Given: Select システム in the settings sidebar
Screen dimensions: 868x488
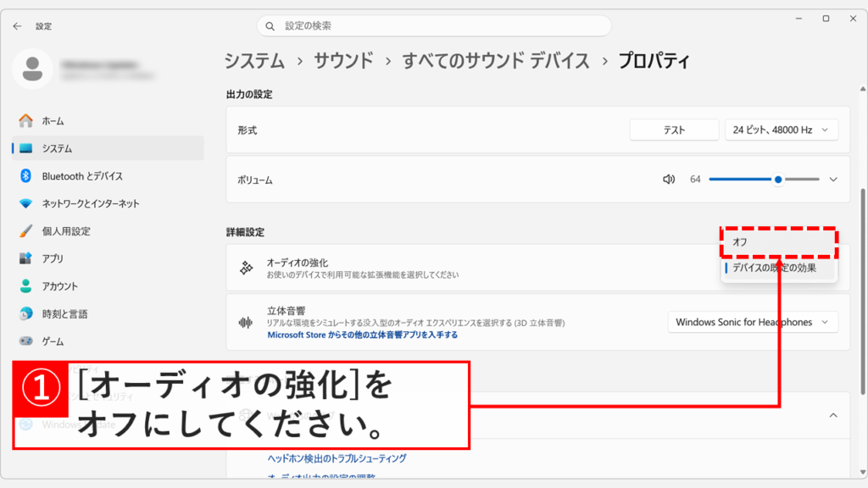Looking at the screenshot, I should tap(252, 60).
